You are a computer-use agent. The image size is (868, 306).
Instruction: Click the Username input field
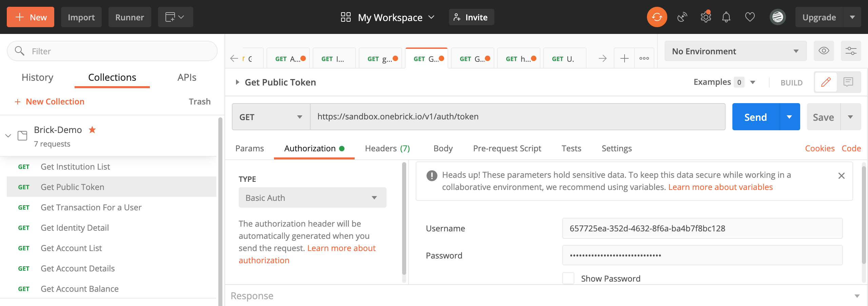coord(702,228)
